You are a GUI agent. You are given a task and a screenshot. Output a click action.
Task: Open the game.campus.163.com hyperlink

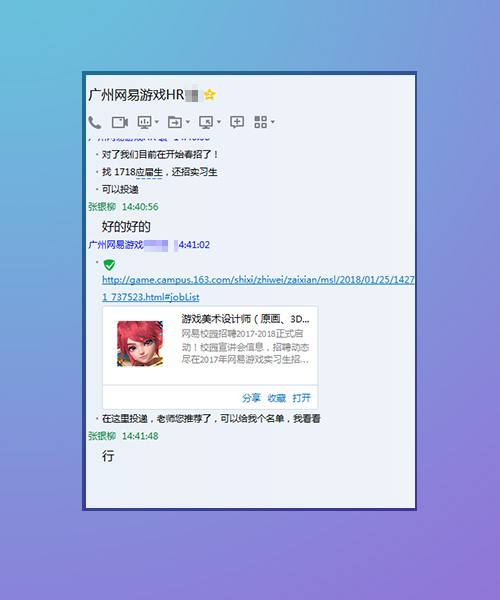coord(258,280)
